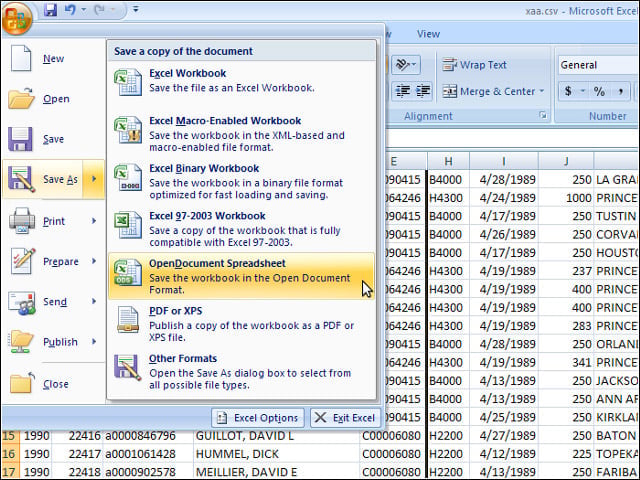Click the purple Save floppy disk icon

tap(20, 139)
